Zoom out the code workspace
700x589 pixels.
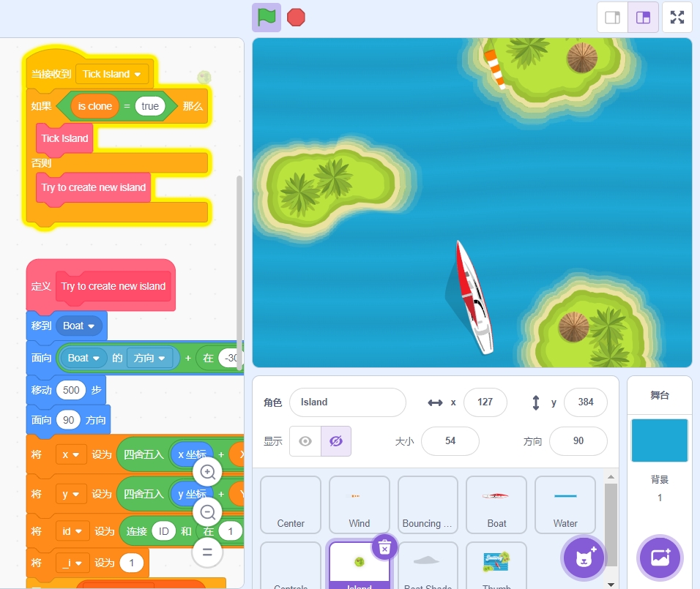pyautogui.click(x=208, y=512)
